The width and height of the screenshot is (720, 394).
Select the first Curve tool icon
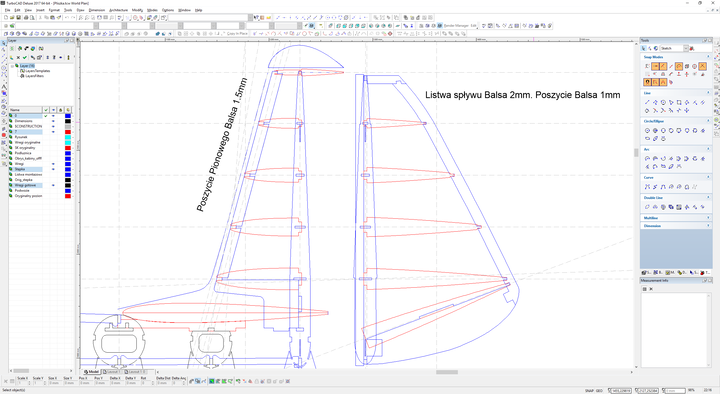[x=647, y=187]
